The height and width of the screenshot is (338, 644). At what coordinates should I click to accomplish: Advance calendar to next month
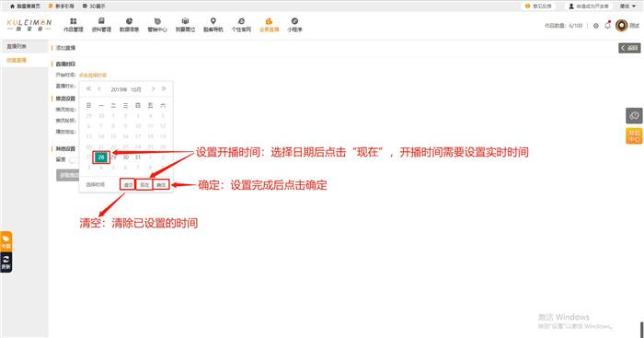[x=153, y=88]
